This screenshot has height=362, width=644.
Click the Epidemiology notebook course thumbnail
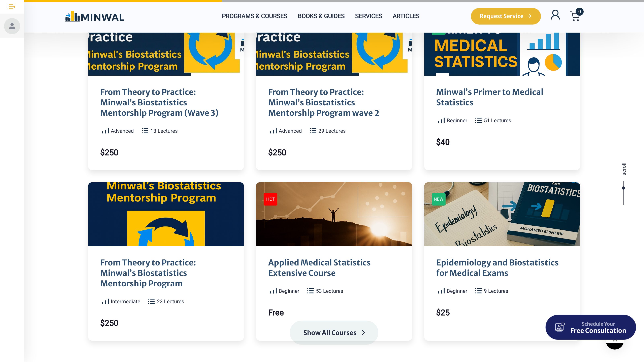point(502,214)
